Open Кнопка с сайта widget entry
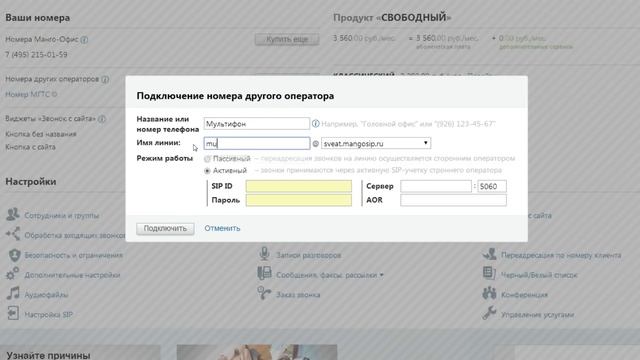The height and width of the screenshot is (360, 640). [x=30, y=147]
